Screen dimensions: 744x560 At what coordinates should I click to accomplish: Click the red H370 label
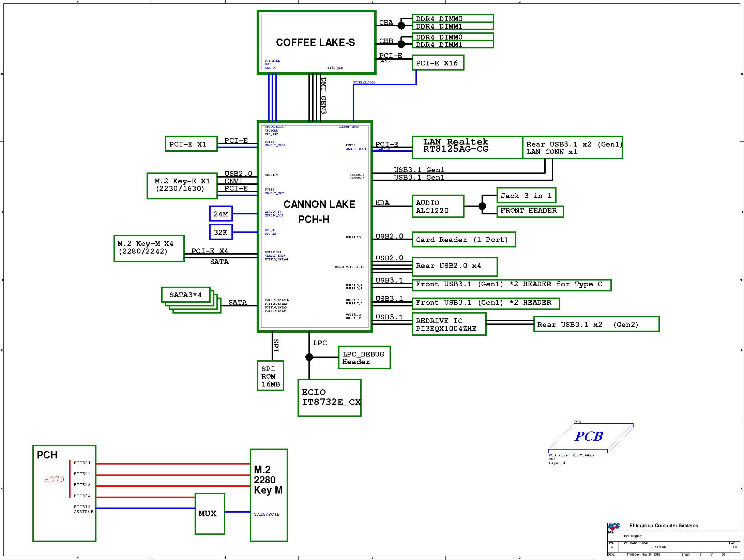54,479
